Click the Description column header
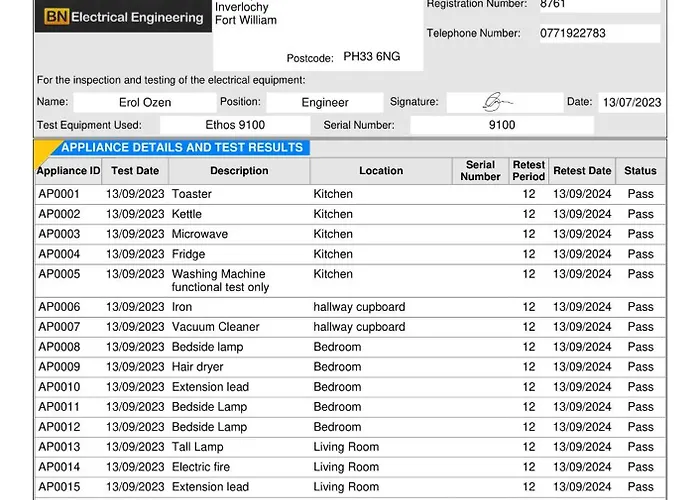 point(239,171)
